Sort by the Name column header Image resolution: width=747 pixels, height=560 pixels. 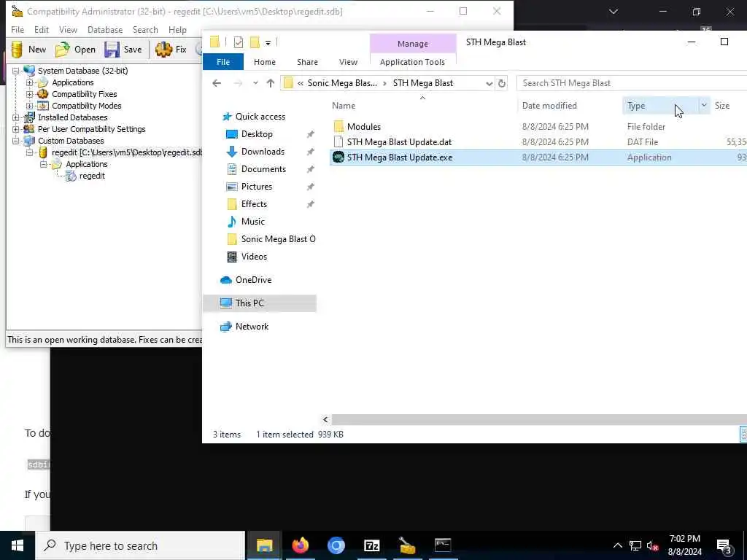click(344, 106)
